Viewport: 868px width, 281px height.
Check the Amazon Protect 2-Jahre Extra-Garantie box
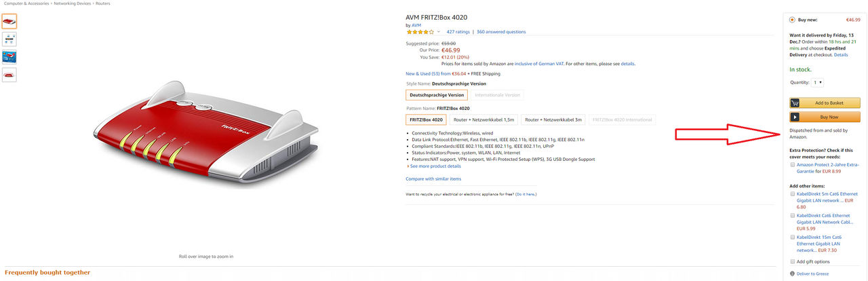click(x=793, y=164)
